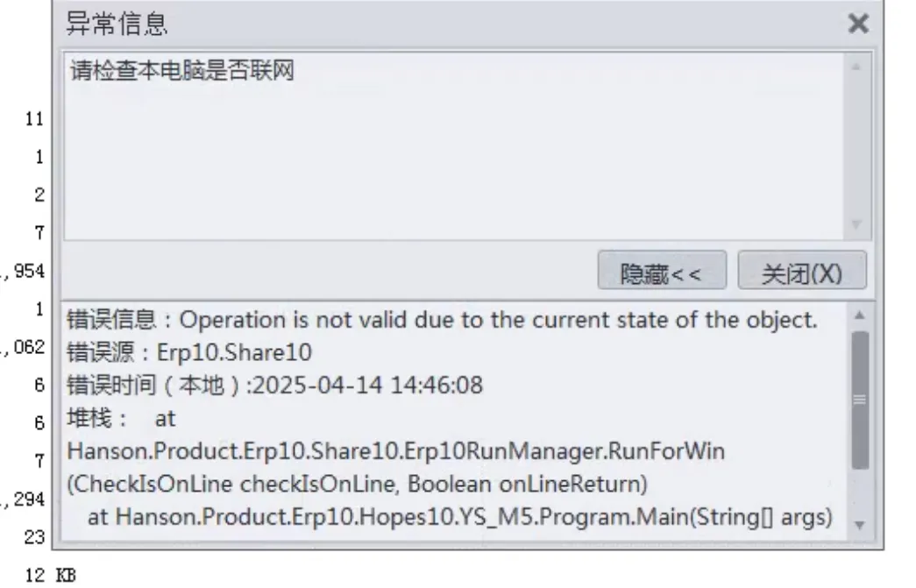This screenshot has width=916, height=588.
Task: Select the 错误信息 line about invalid operation
Action: pos(443,320)
